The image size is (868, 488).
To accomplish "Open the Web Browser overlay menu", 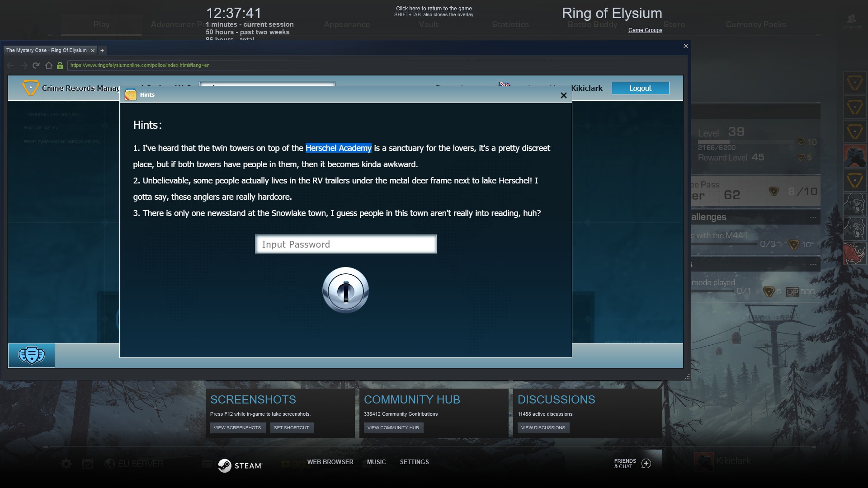I will (330, 462).
